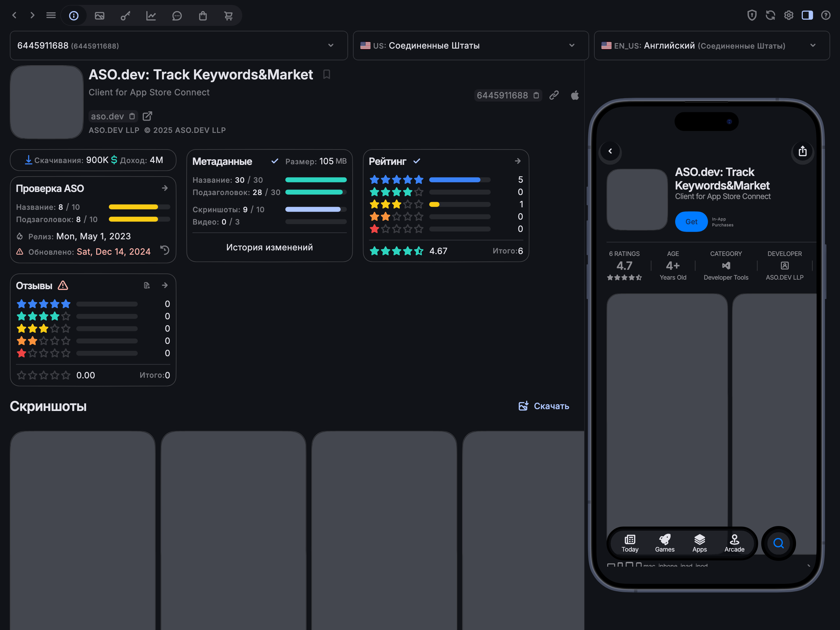The image size is (840, 630).
Task: Click the updated date Sat, Dec 14, 2024
Action: [x=113, y=252]
